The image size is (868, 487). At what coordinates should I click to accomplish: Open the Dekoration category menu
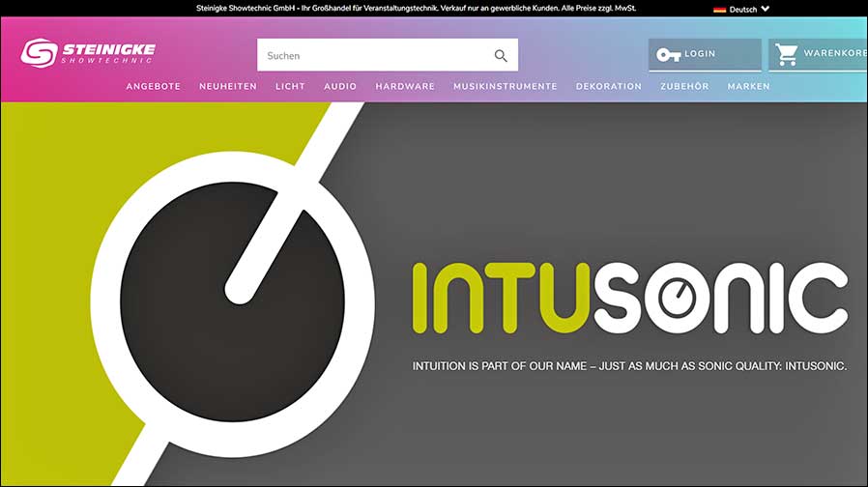coord(609,86)
